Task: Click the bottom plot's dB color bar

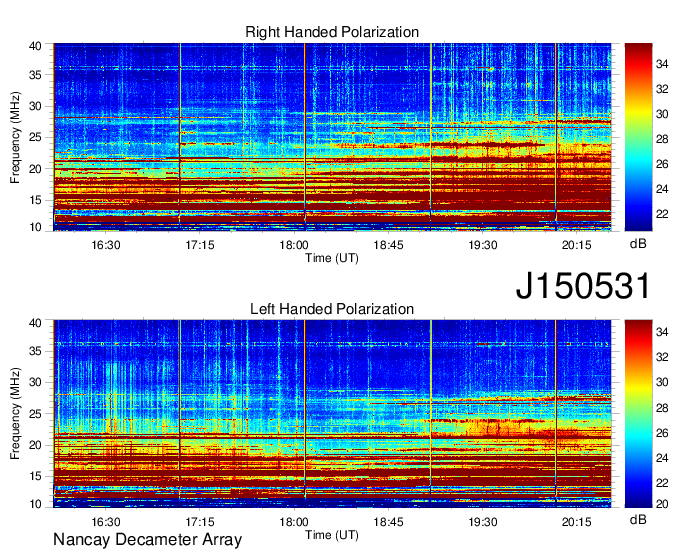Action: 638,414
